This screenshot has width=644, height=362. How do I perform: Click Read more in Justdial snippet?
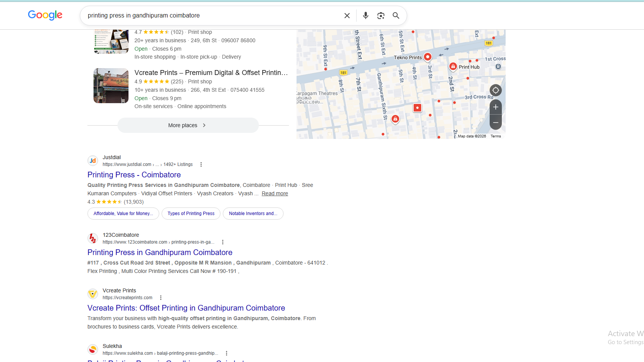pos(275,193)
